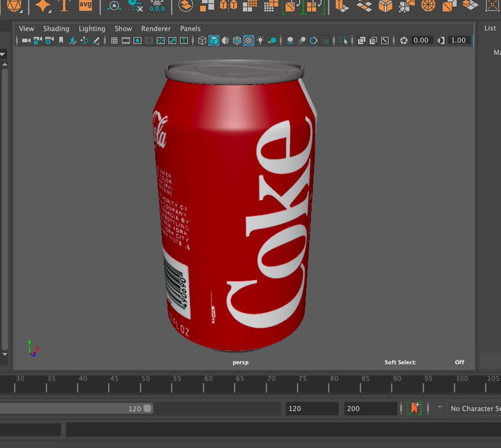Toggle the viewport Grid display
Screen dimensions: 501x448
[114, 40]
